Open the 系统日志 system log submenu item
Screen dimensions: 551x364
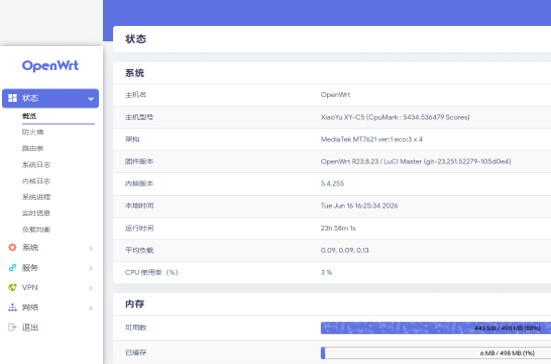click(x=36, y=164)
